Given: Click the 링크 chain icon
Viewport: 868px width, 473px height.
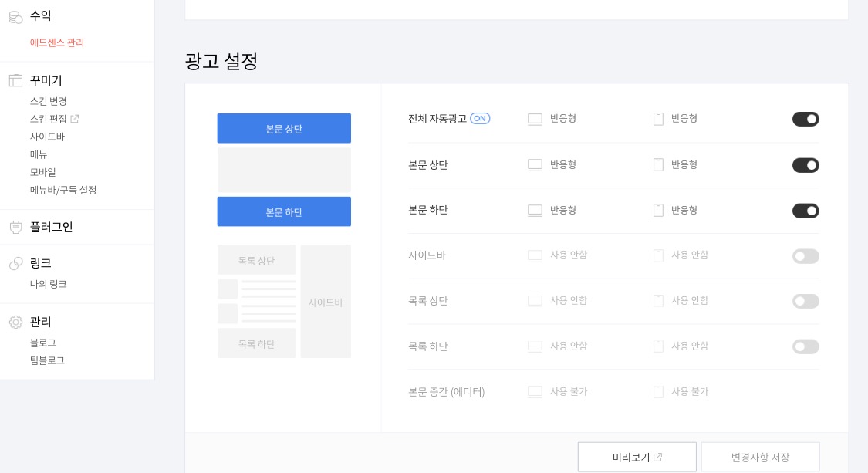Looking at the screenshot, I should click(x=15, y=263).
